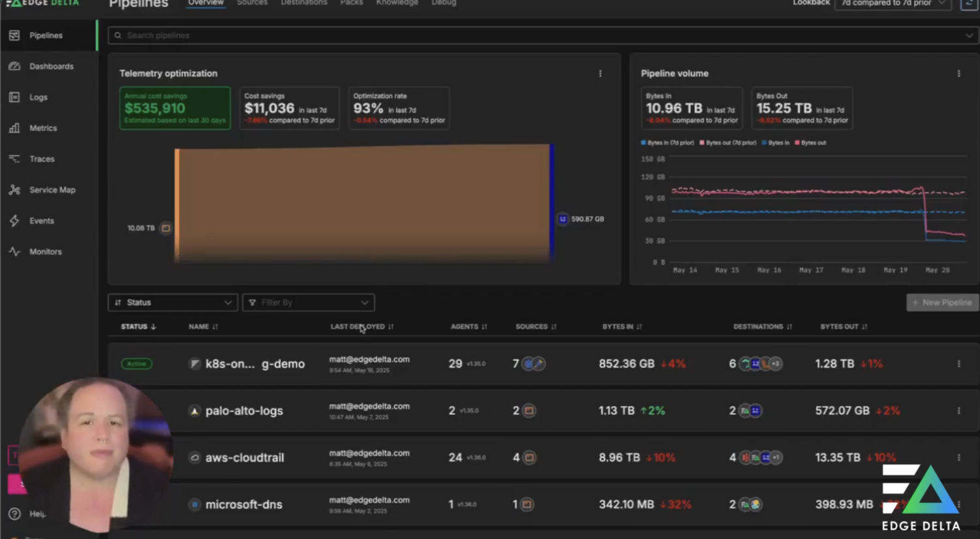980x539 pixels.
Task: Click the Bytes out pink legend swatch
Action: point(797,142)
